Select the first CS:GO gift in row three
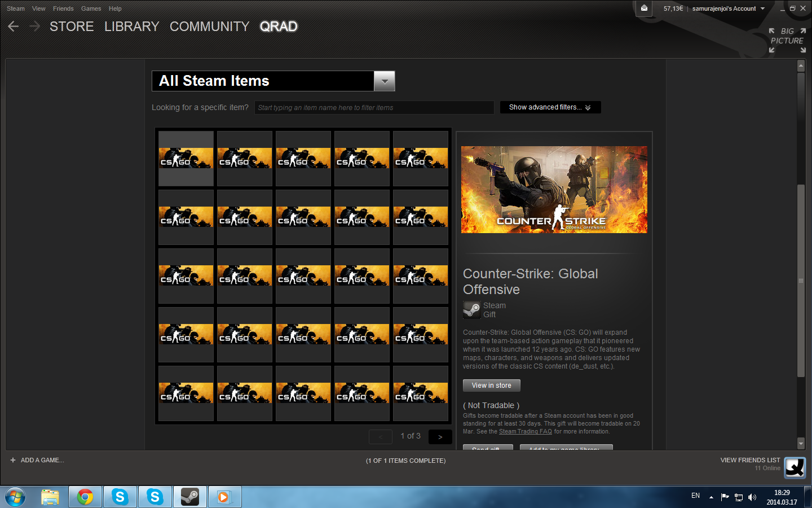Screen dimensions: 812x508 (186, 276)
